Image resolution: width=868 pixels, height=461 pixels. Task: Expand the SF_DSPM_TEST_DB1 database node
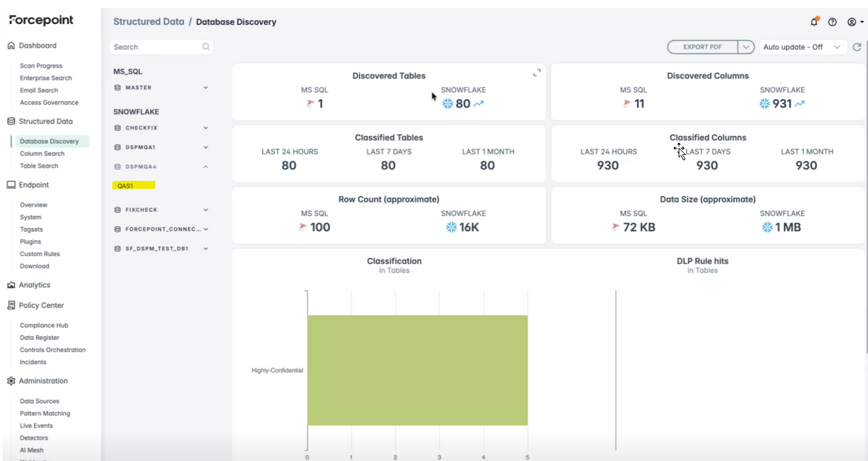(x=206, y=249)
